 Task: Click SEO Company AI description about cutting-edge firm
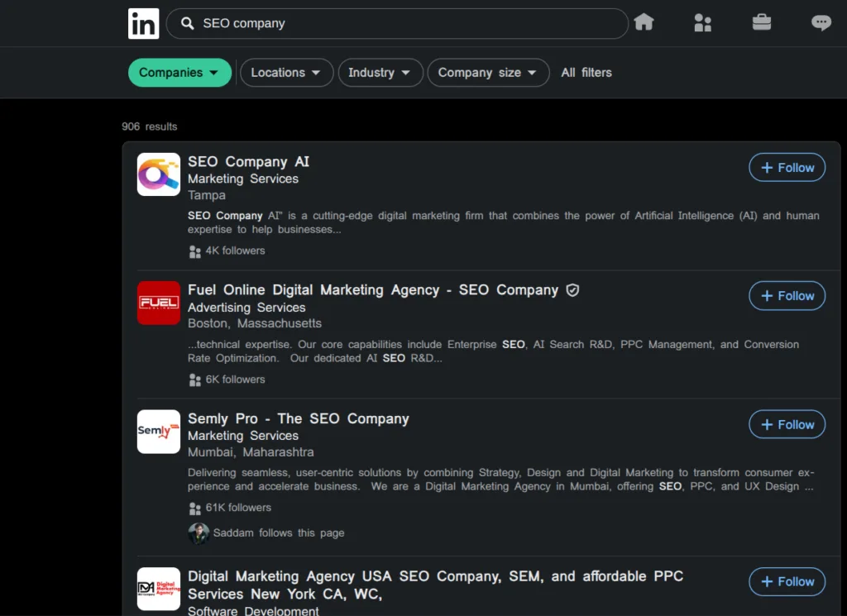coord(504,222)
